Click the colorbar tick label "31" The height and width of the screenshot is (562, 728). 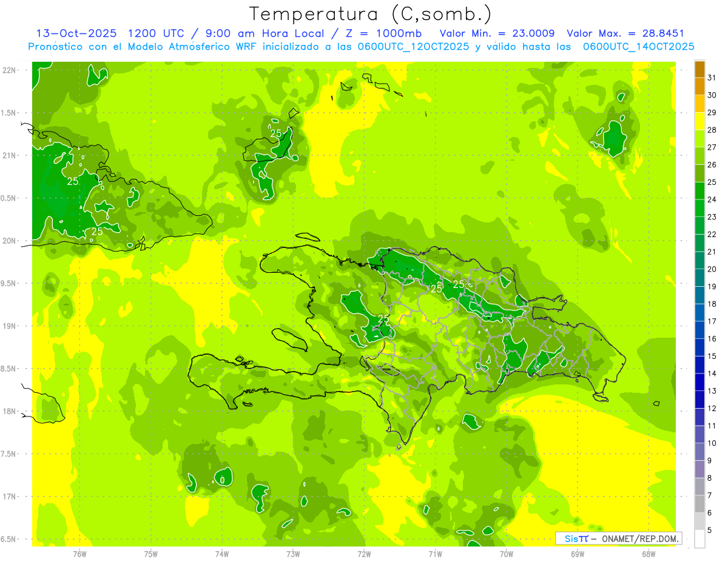point(712,78)
